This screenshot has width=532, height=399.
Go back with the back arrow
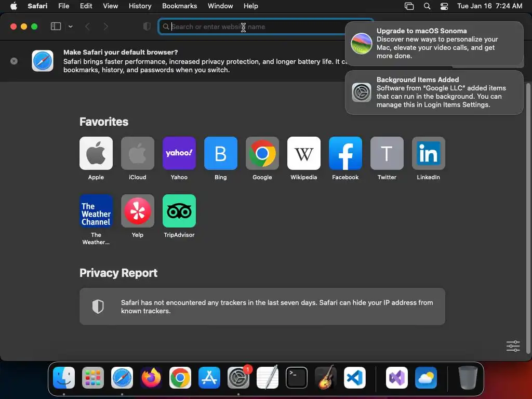(87, 26)
